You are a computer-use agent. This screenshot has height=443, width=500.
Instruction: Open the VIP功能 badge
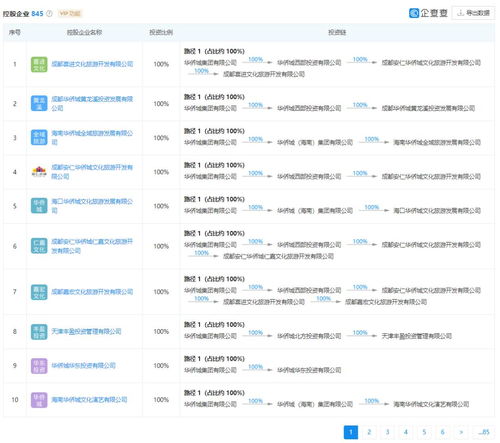point(70,14)
